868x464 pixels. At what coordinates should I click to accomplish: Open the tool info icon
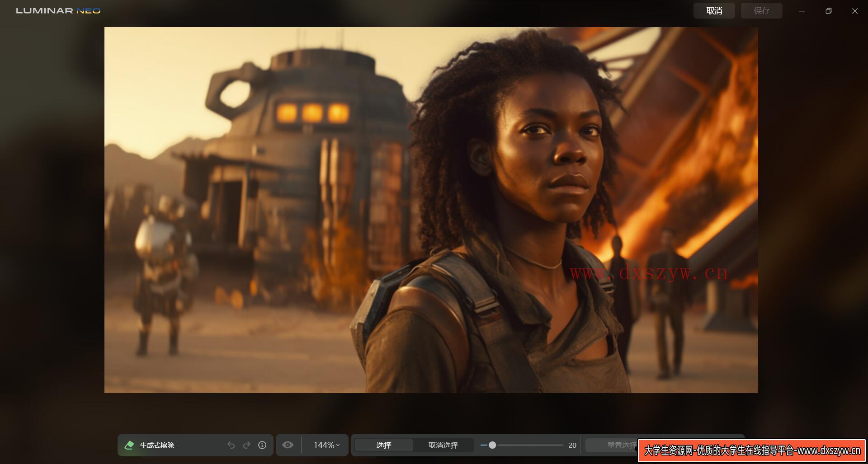(262, 445)
